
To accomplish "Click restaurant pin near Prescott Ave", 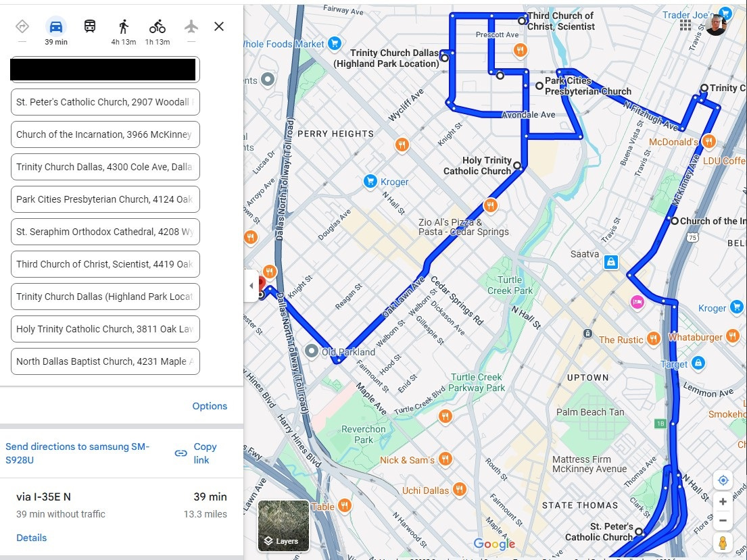I will [x=521, y=50].
